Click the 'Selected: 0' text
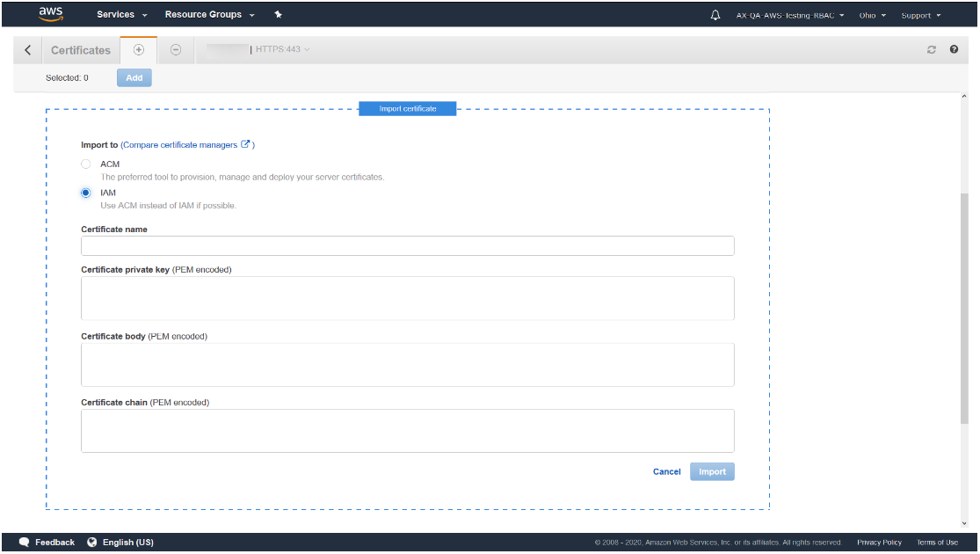 (x=67, y=78)
